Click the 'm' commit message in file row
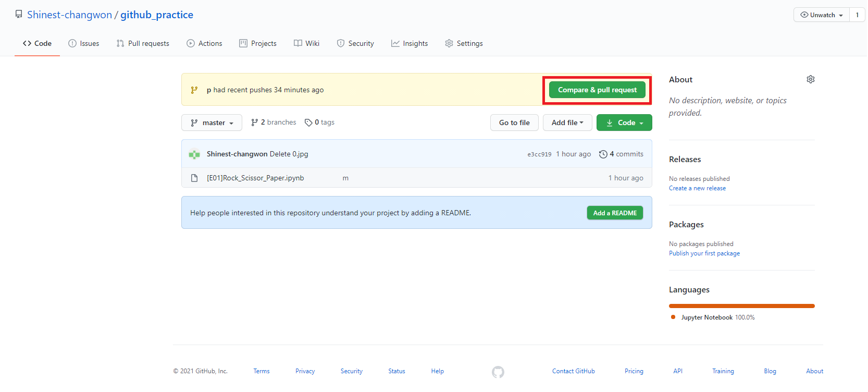The image size is (868, 392). 345,178
